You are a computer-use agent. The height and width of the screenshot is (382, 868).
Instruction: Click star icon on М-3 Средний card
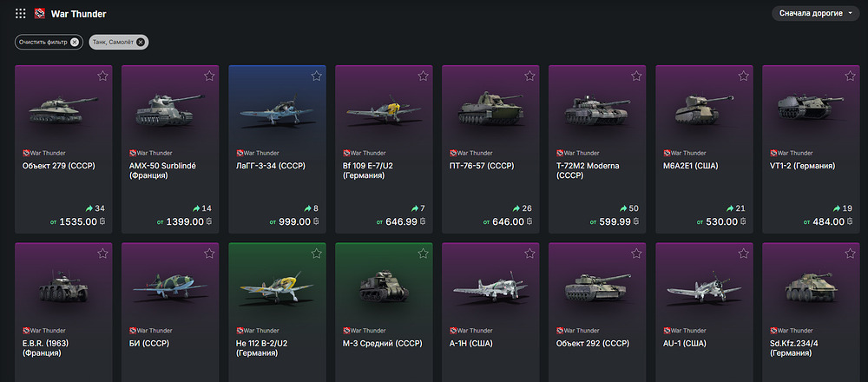tap(423, 254)
